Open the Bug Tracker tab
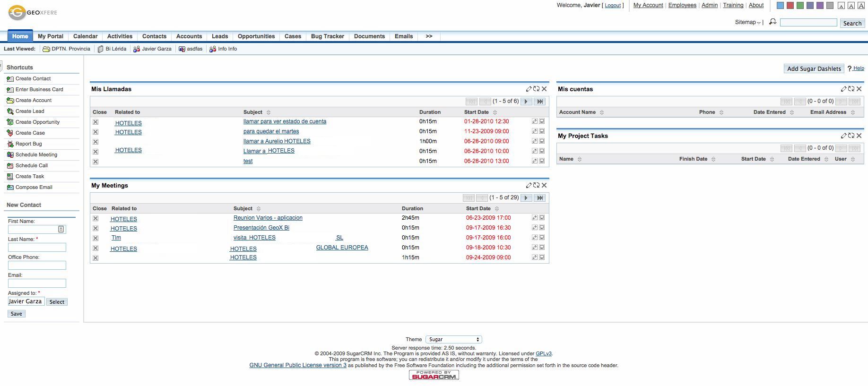Screen dimensions: 868x386 pyautogui.click(x=327, y=36)
